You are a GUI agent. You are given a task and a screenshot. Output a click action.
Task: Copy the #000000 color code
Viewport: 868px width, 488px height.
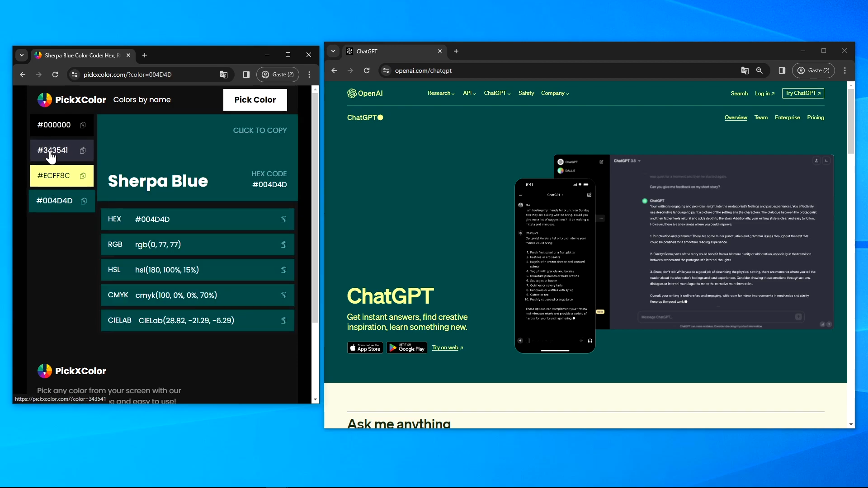(x=83, y=125)
